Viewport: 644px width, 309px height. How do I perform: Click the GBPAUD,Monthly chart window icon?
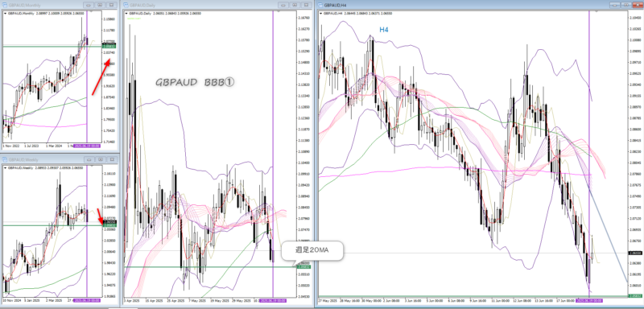pos(5,5)
